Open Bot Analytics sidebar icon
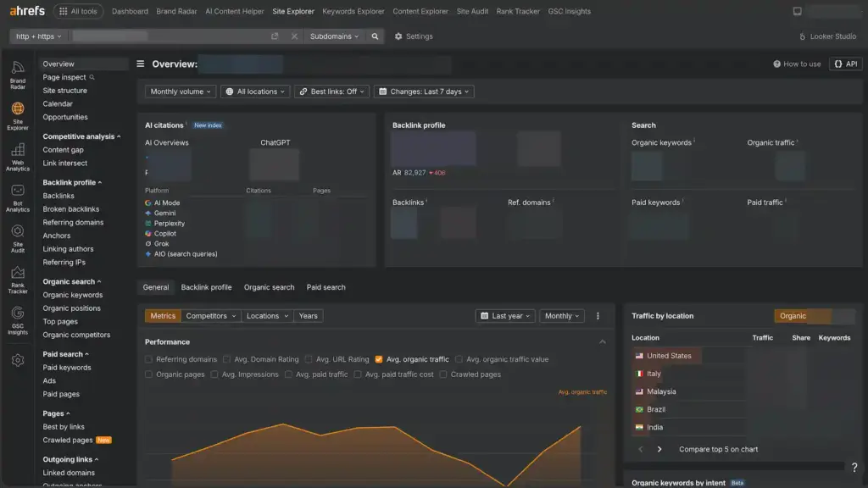This screenshot has height=488, width=868. tap(18, 198)
